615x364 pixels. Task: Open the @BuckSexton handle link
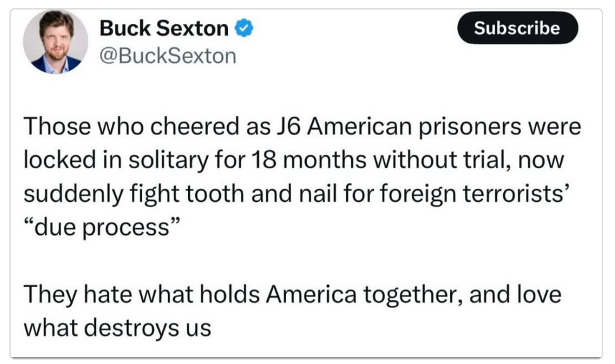point(167,56)
